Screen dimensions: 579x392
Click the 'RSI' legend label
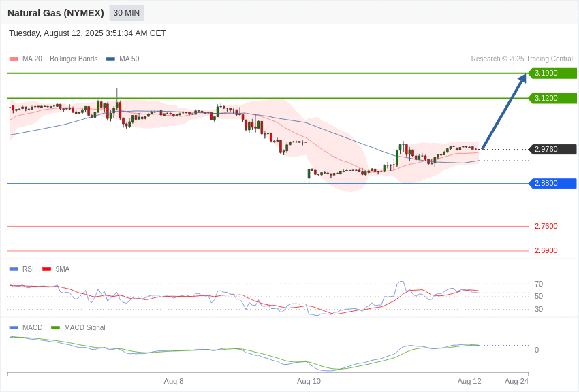point(28,269)
